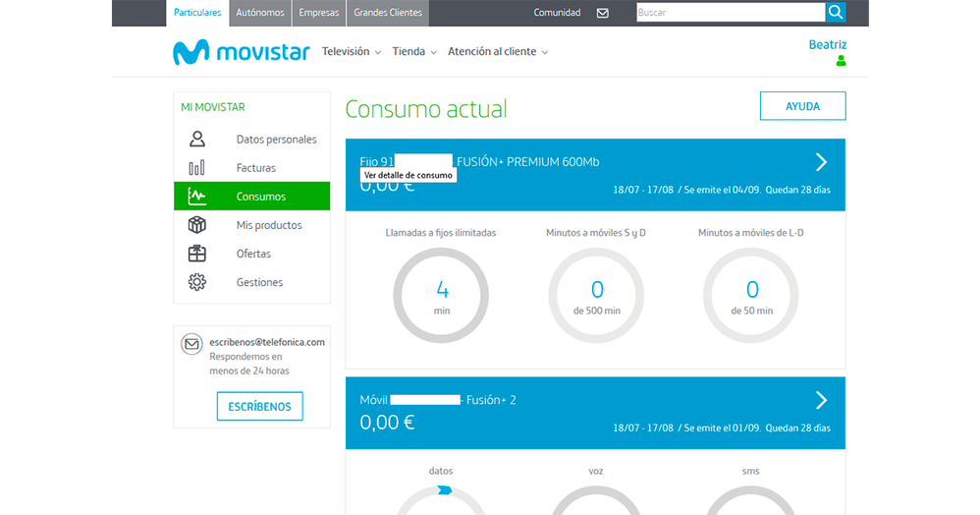Click the green user profile icon
Viewport: 980px width, 515px height.
841,61
